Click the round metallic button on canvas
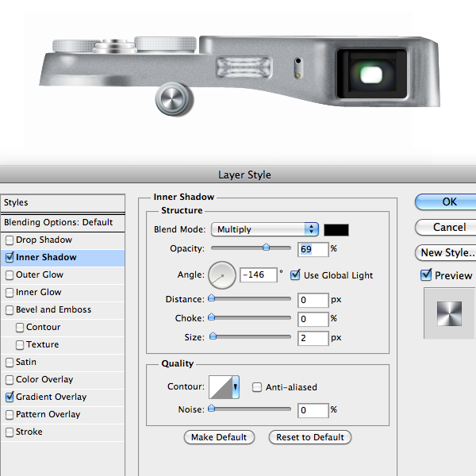The image size is (476, 476). point(173,99)
